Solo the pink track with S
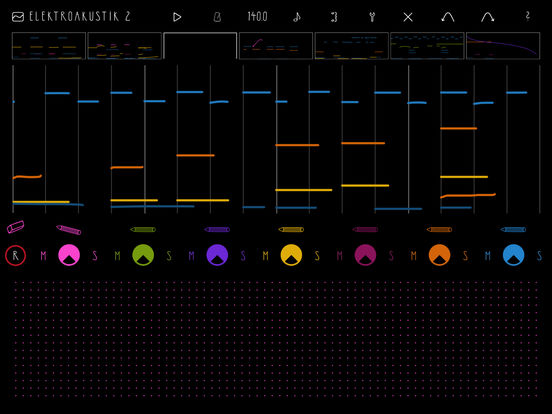This screenshot has width=552, height=414. click(x=95, y=256)
